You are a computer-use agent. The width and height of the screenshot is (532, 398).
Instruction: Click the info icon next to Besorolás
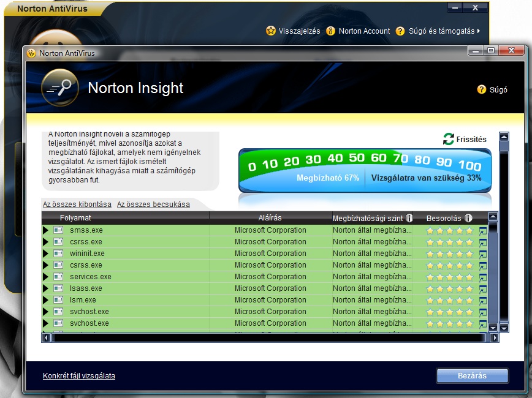tap(468, 218)
